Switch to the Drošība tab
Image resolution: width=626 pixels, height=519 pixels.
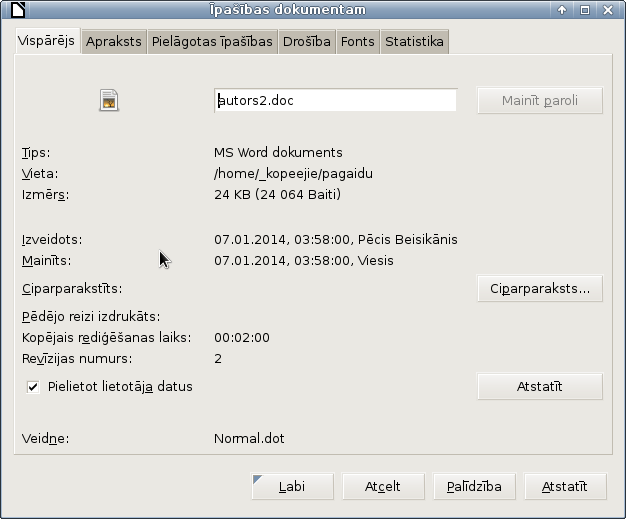coord(307,42)
